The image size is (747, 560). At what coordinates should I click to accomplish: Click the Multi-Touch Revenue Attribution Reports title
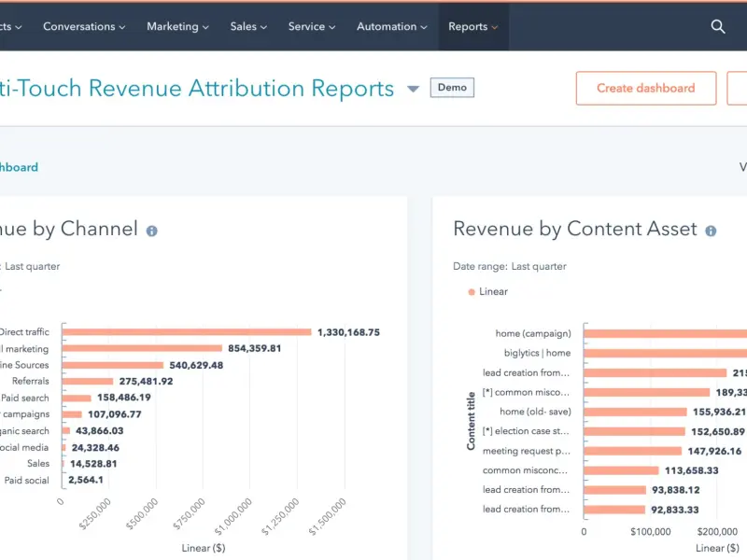[x=196, y=89]
